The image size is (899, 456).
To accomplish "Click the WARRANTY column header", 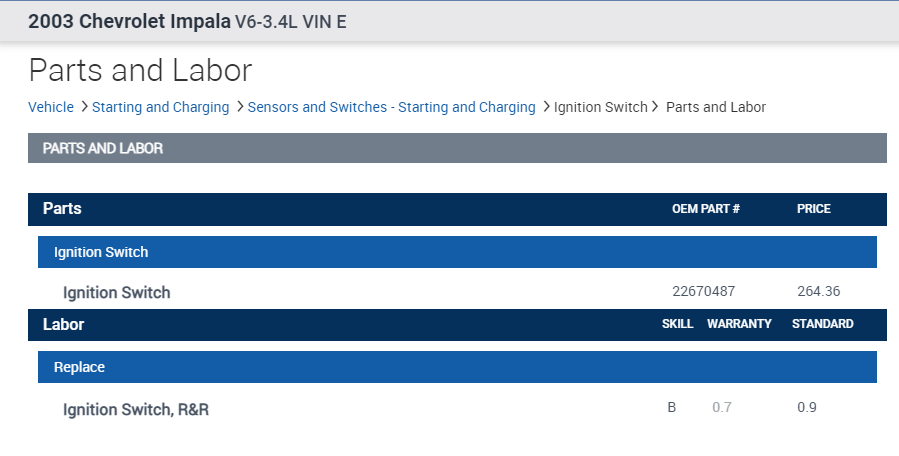I will point(739,324).
